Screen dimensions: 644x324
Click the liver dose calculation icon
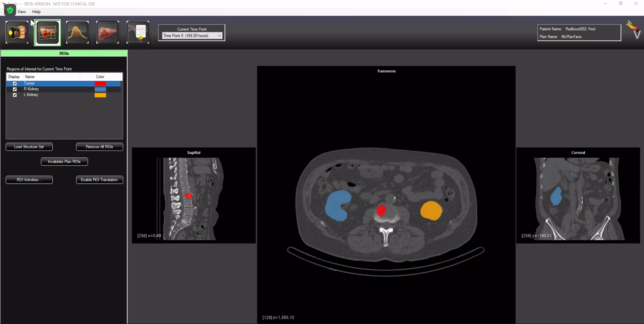click(107, 32)
